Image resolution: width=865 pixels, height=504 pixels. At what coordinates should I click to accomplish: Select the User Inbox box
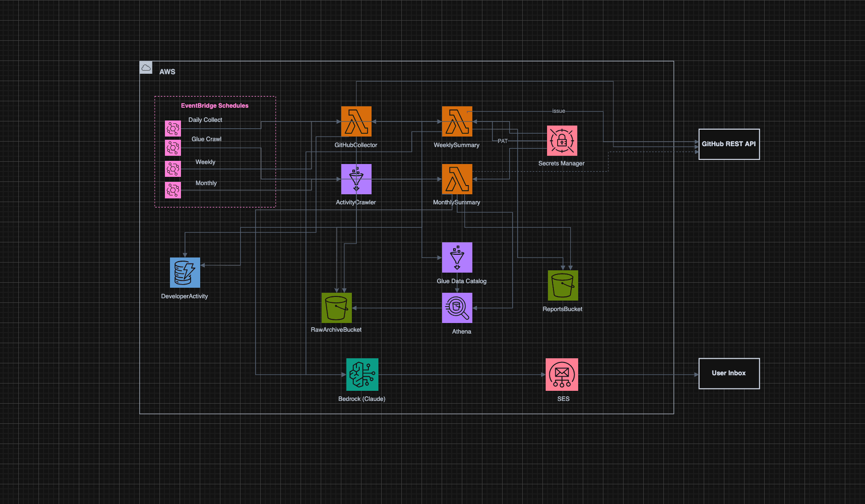(729, 373)
